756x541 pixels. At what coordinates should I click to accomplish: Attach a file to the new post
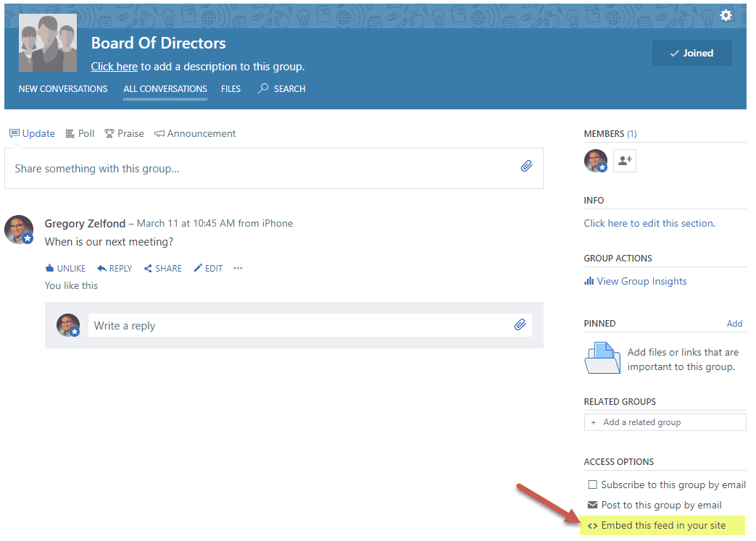pos(527,166)
